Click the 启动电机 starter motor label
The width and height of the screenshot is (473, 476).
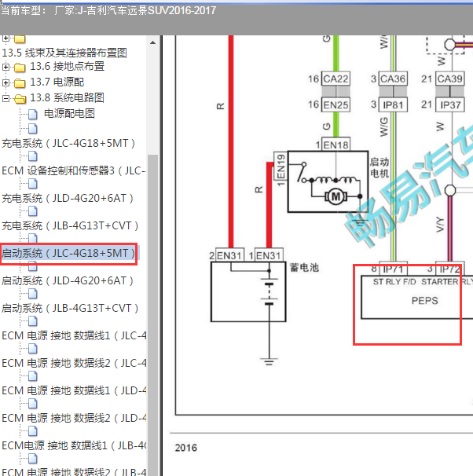[379, 167]
